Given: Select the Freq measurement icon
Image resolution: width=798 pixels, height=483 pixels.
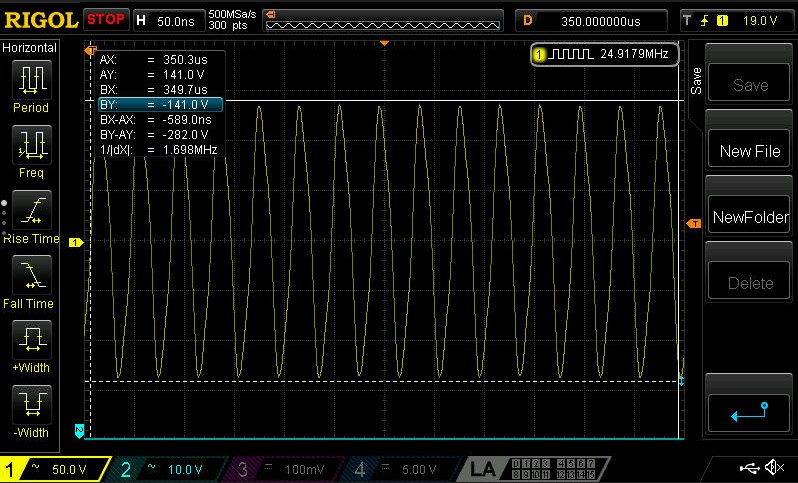Looking at the screenshot, I should 32,145.
